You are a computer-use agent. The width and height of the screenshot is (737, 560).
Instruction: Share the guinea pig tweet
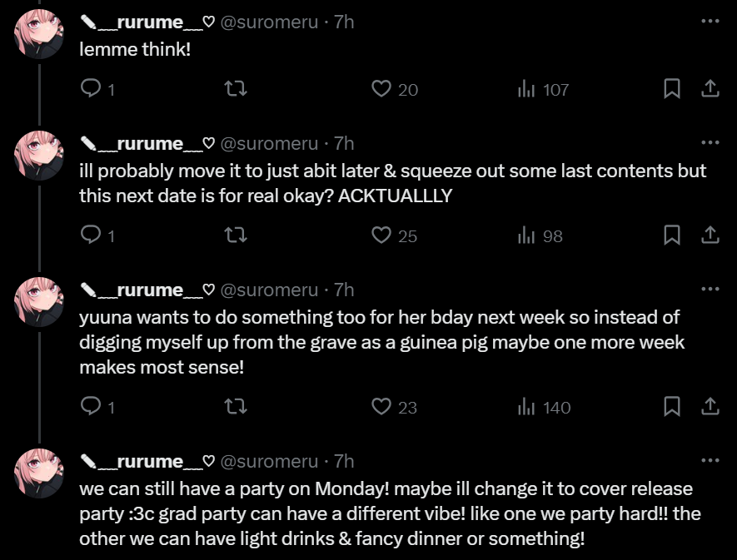[710, 407]
